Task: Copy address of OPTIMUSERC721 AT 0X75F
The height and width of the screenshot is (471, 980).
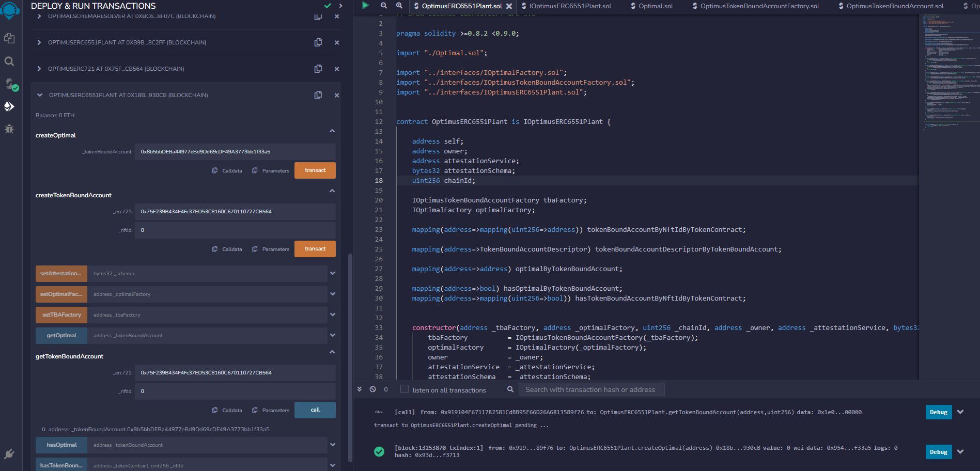Action: tap(318, 69)
